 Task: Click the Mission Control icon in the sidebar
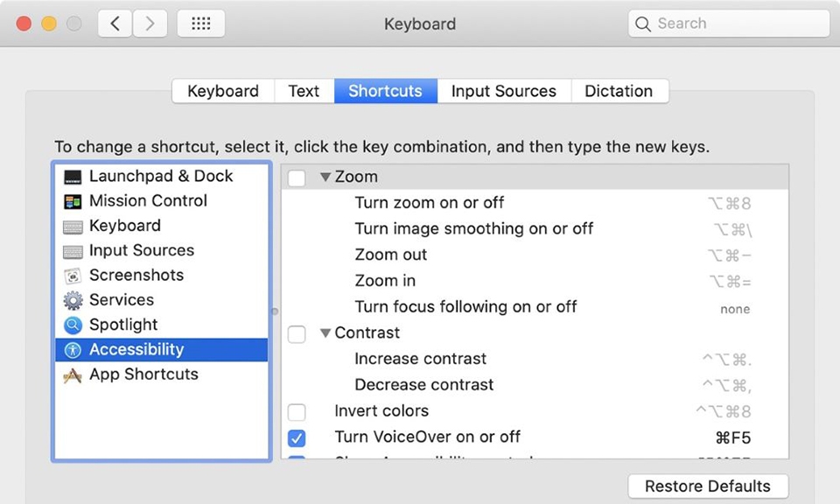(73, 201)
